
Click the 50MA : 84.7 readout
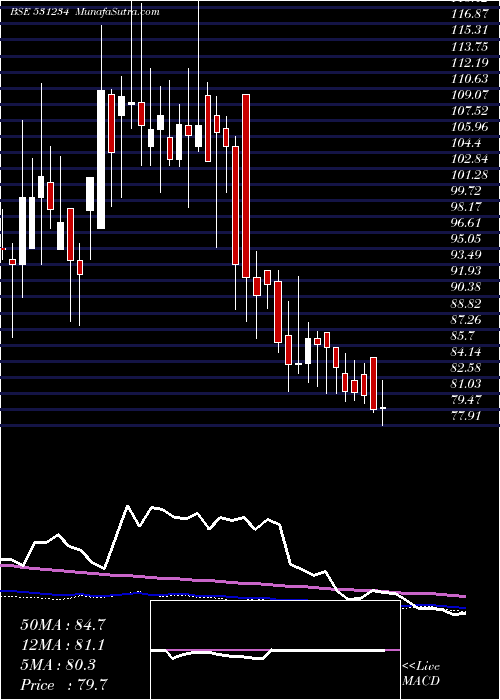pos(63,625)
